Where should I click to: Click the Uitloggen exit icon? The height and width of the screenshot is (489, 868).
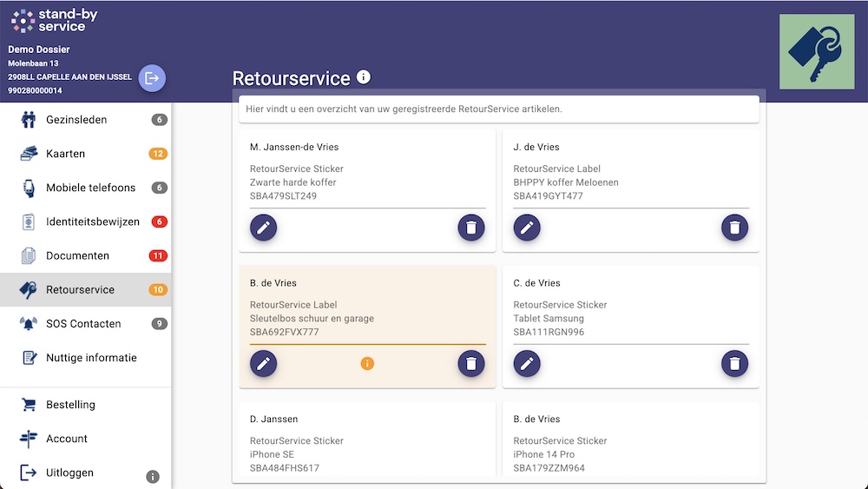(x=29, y=472)
